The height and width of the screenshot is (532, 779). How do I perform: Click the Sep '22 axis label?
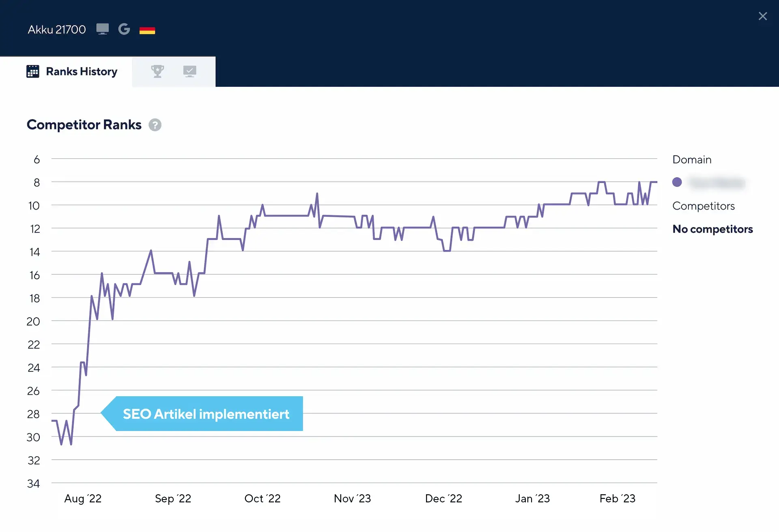pos(173,499)
